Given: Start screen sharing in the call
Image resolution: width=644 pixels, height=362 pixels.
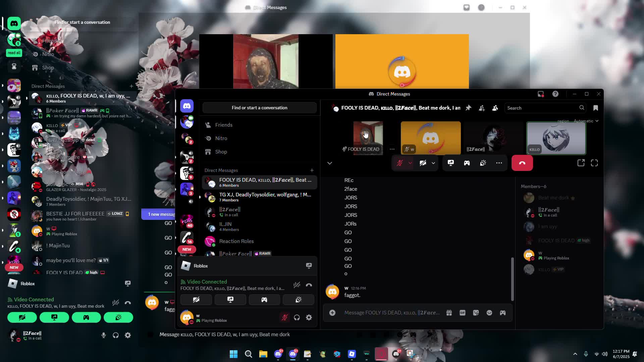Looking at the screenshot, I should click(x=450, y=163).
